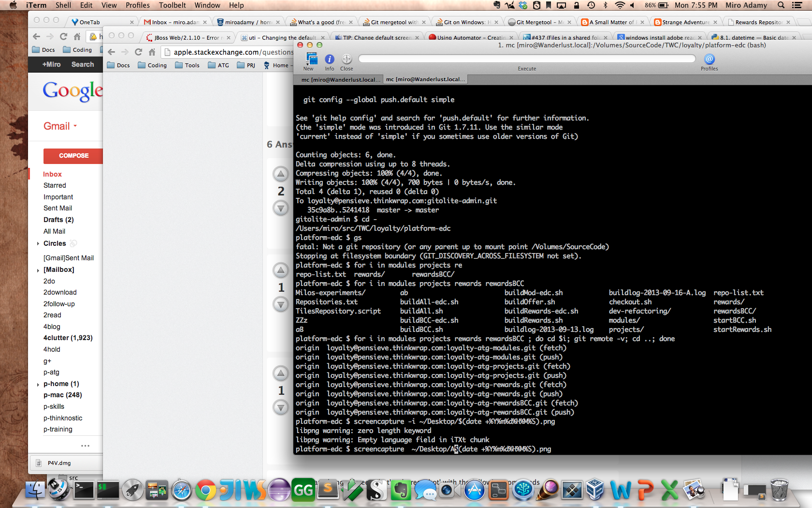Open the ATG bookmarks folder
812x508 pixels.
(218, 65)
